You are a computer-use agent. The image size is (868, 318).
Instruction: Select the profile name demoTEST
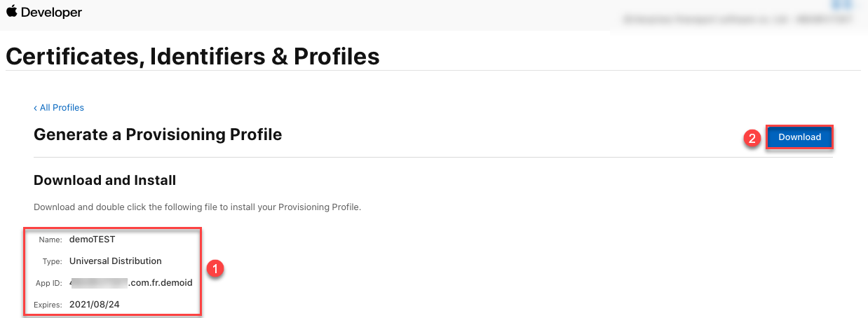[x=92, y=240]
